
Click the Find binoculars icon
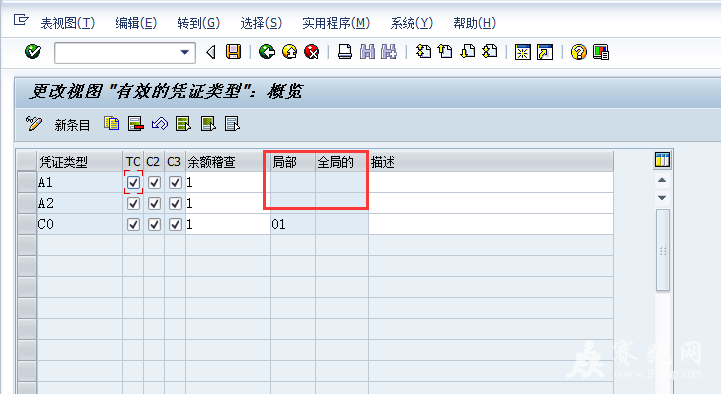(367, 52)
